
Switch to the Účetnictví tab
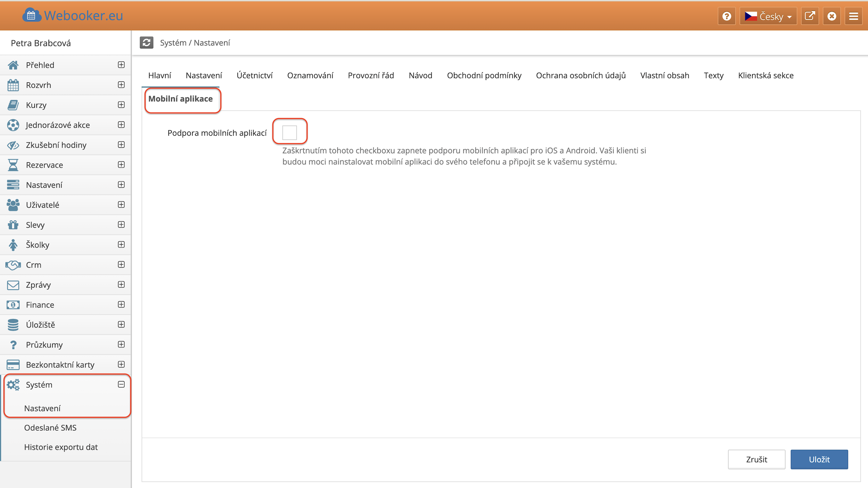click(x=254, y=75)
